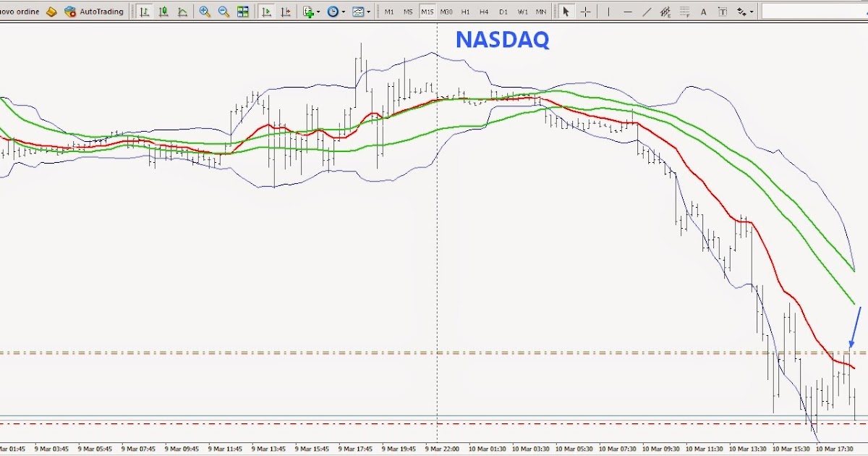This screenshot has height=456, width=868.
Task: Select the text 'A' tool
Action: tap(703, 12)
